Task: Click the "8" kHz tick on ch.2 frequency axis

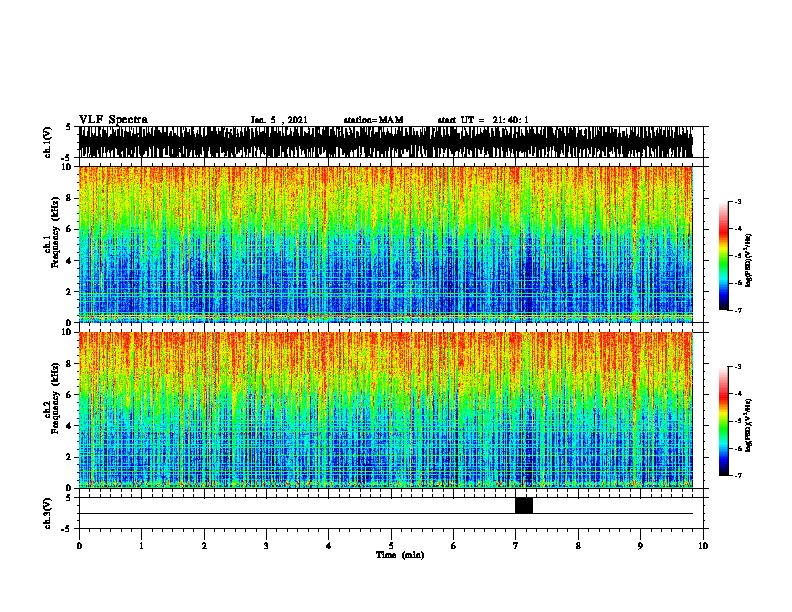Action: (69, 364)
